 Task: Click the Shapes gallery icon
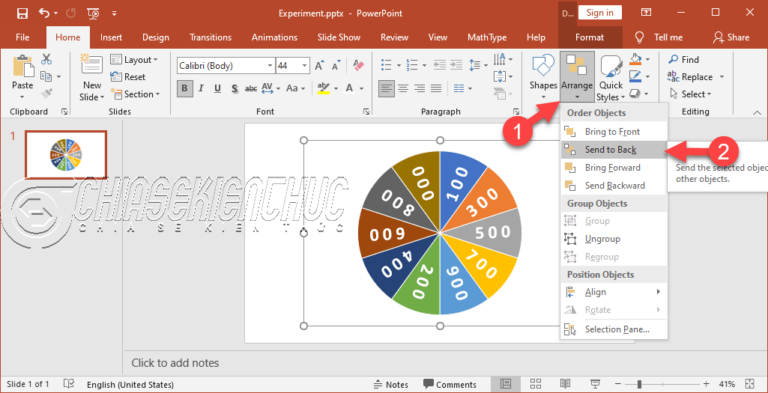click(543, 66)
